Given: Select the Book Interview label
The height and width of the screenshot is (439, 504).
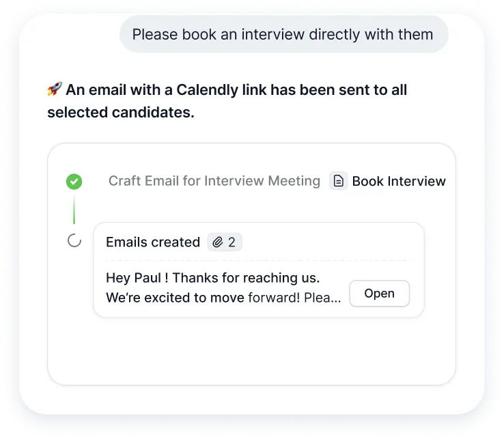Looking at the screenshot, I should tap(399, 181).
